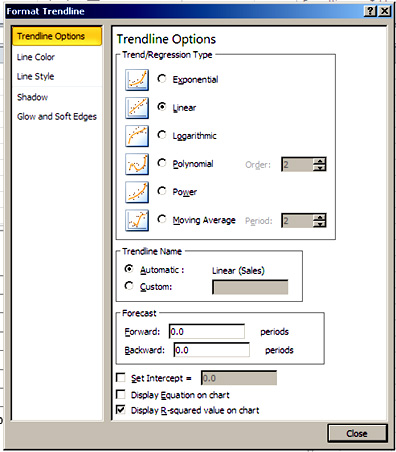
Task: Choose Custom trendline name option
Action: click(129, 286)
